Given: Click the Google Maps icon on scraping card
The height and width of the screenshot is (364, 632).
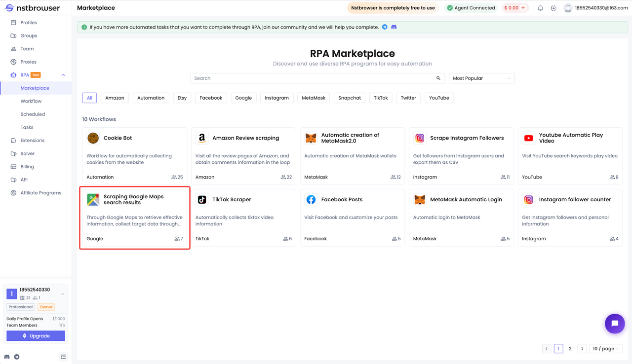Looking at the screenshot, I should [x=93, y=199].
